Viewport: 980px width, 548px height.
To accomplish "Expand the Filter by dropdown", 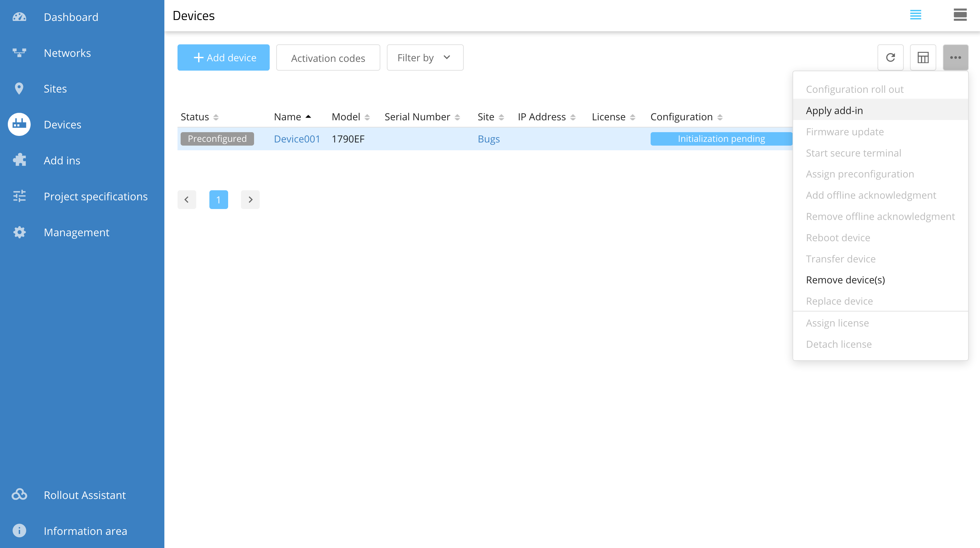I will tap(425, 57).
